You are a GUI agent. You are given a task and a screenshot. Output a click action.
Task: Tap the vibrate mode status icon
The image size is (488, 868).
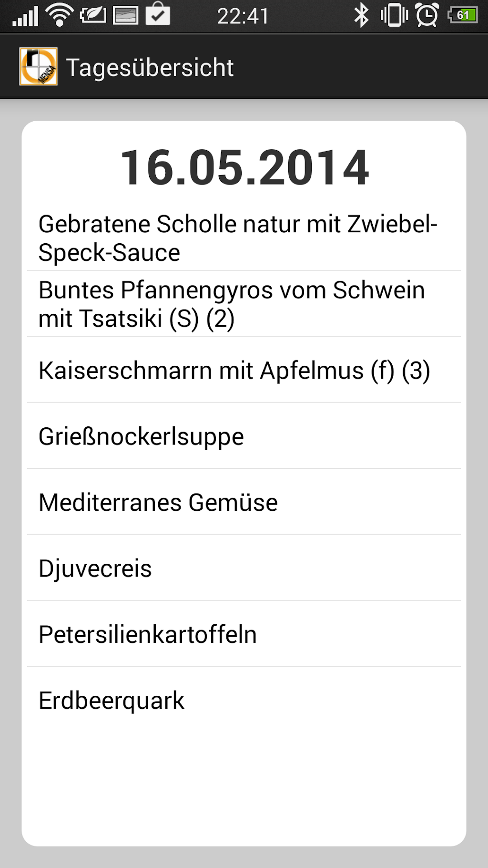[394, 15]
